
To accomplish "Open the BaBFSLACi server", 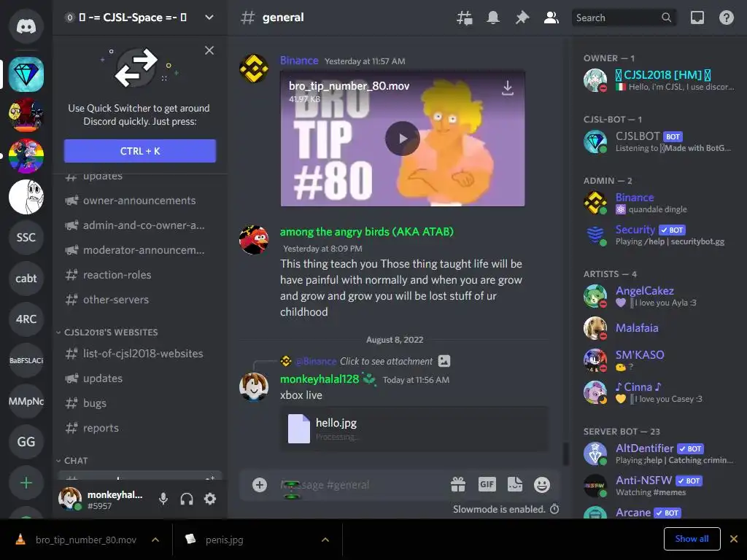I will pos(26,360).
